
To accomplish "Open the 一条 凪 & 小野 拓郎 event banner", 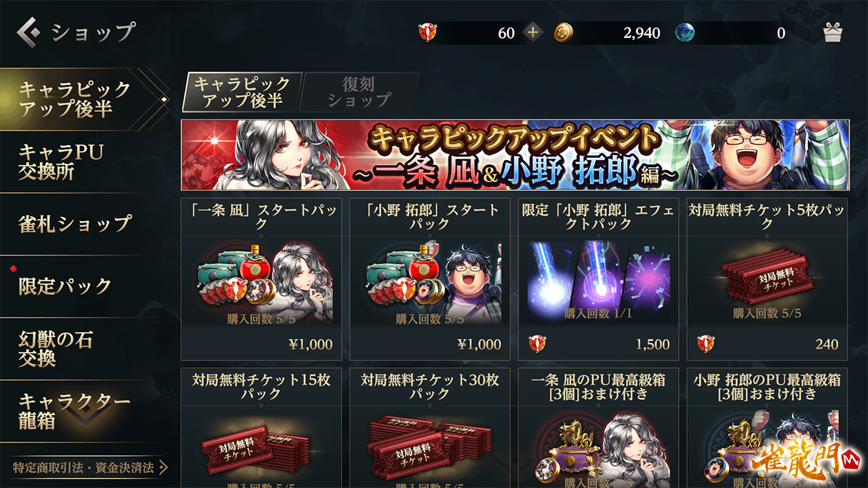I will (515, 155).
